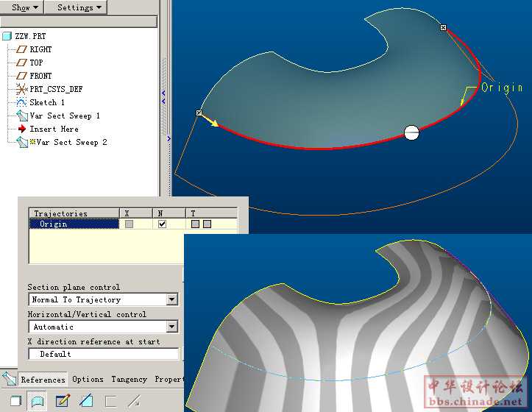Screen dimensions: 532x412
Task: Click the variable section sweep icon beside References
Action: coord(9,379)
